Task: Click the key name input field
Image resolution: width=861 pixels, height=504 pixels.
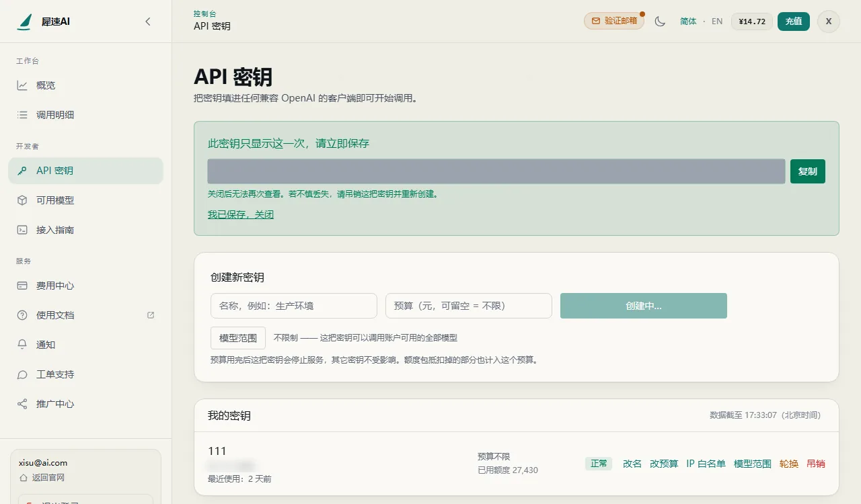Action: (x=294, y=306)
